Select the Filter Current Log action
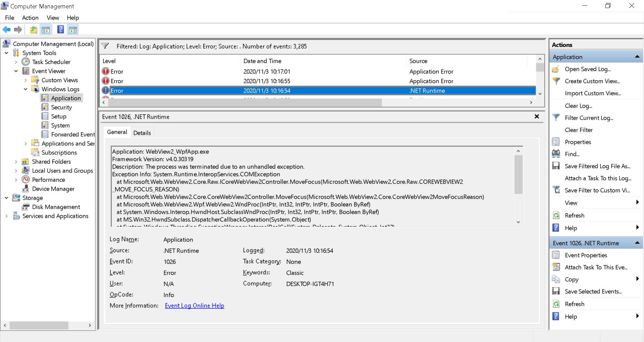The image size is (644, 342). coord(589,118)
